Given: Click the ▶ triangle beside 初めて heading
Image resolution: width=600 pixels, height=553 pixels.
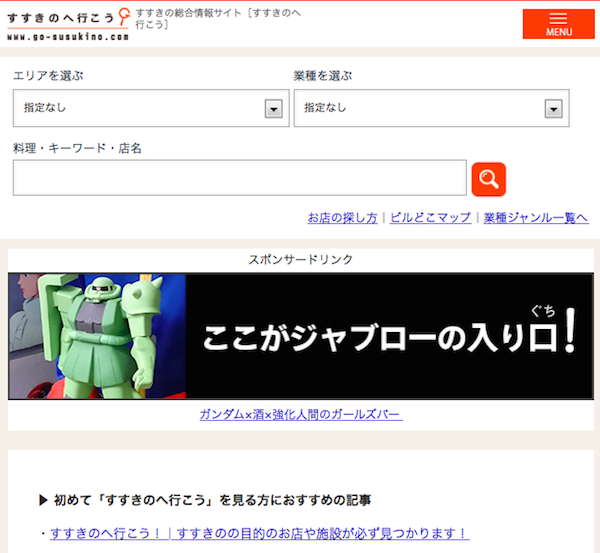Looking at the screenshot, I should [x=43, y=500].
